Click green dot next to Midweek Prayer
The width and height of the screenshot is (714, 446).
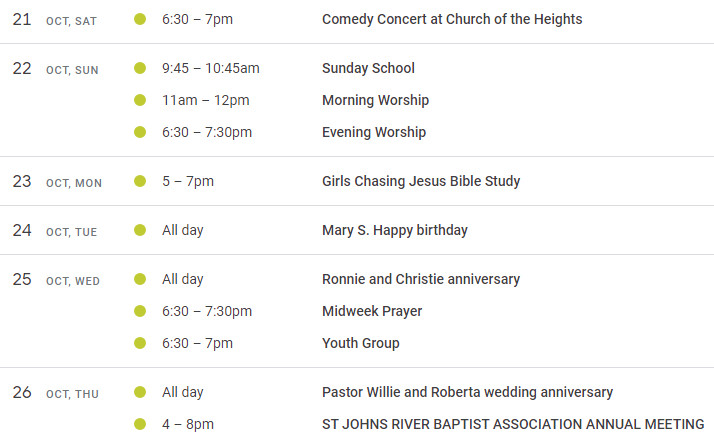pyautogui.click(x=140, y=311)
